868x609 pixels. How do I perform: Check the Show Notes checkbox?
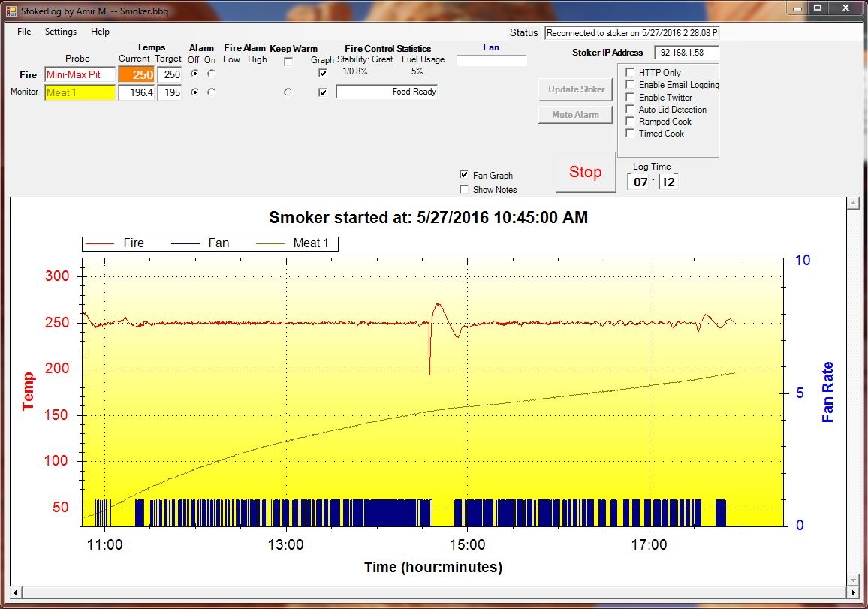pos(465,189)
